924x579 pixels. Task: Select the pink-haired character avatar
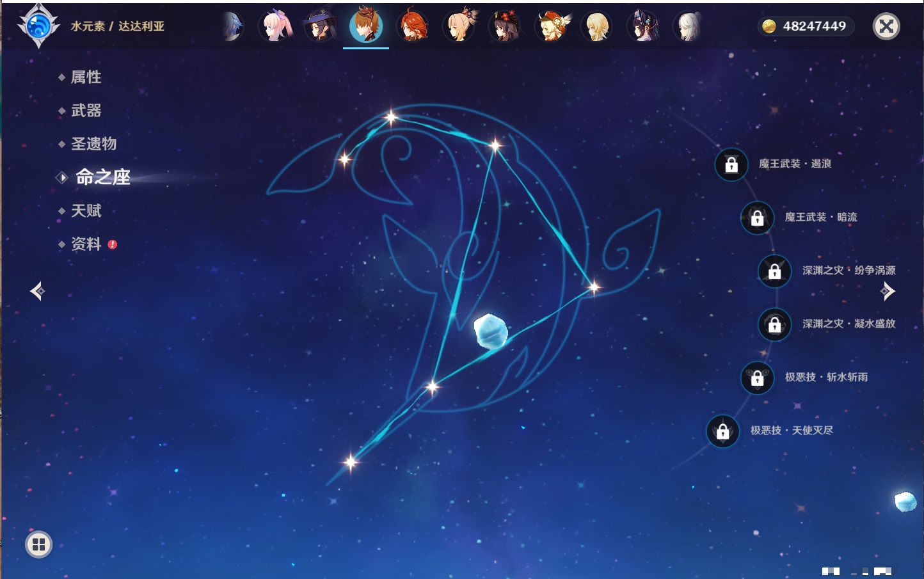pos(275,26)
